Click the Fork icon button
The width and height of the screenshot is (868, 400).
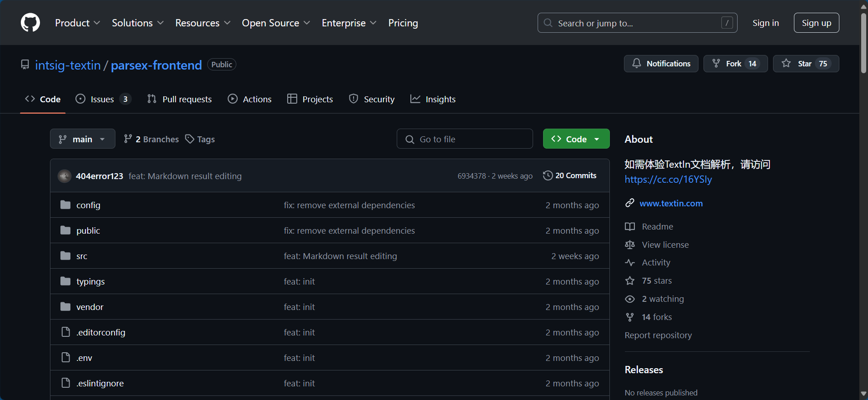716,64
